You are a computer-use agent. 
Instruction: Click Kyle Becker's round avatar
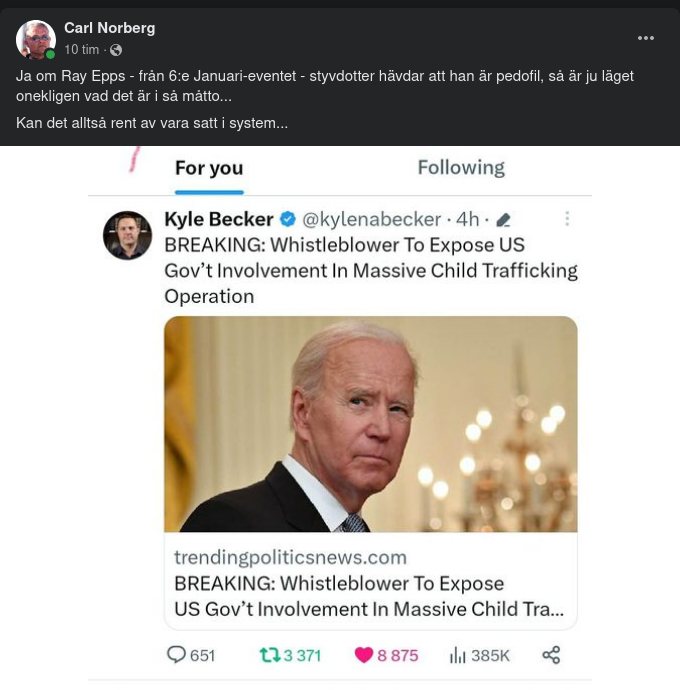pyautogui.click(x=128, y=236)
